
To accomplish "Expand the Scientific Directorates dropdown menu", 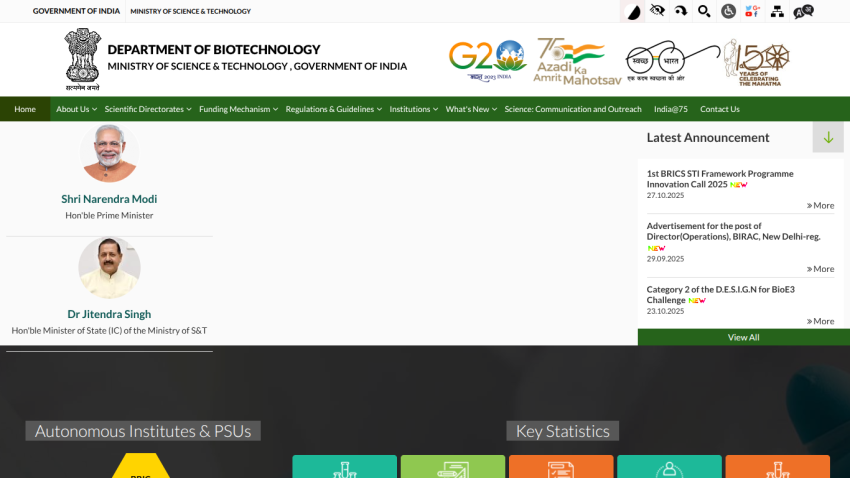I will (x=147, y=109).
